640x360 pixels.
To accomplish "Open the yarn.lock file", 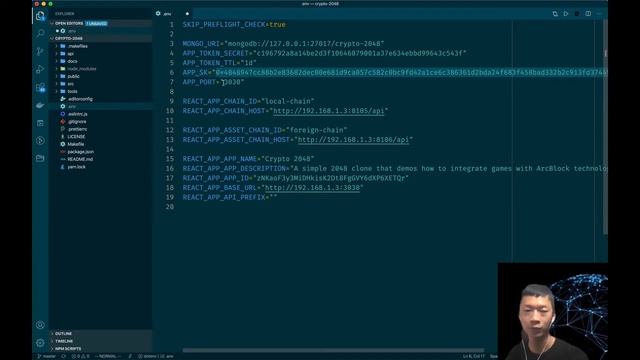I will pyautogui.click(x=76, y=167).
